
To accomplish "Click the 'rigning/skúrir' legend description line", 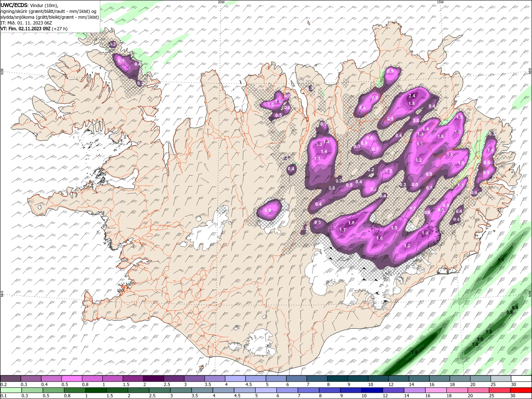I will [x=49, y=11].
